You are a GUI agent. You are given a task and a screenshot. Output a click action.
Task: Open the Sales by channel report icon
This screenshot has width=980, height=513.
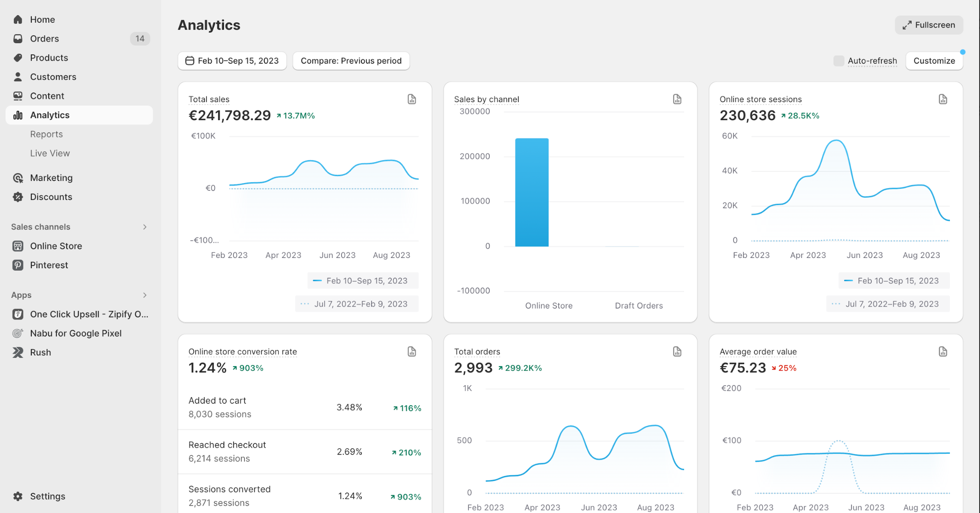point(677,99)
